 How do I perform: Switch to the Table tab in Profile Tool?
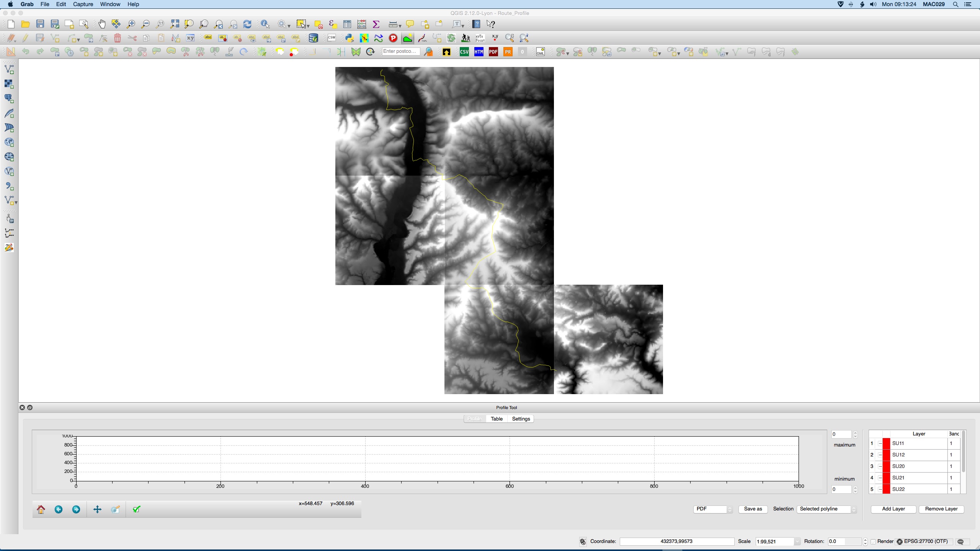click(497, 418)
